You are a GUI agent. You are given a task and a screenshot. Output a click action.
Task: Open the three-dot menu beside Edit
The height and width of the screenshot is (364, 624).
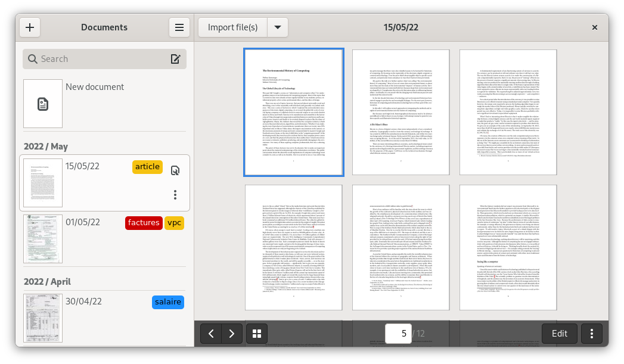pos(591,334)
